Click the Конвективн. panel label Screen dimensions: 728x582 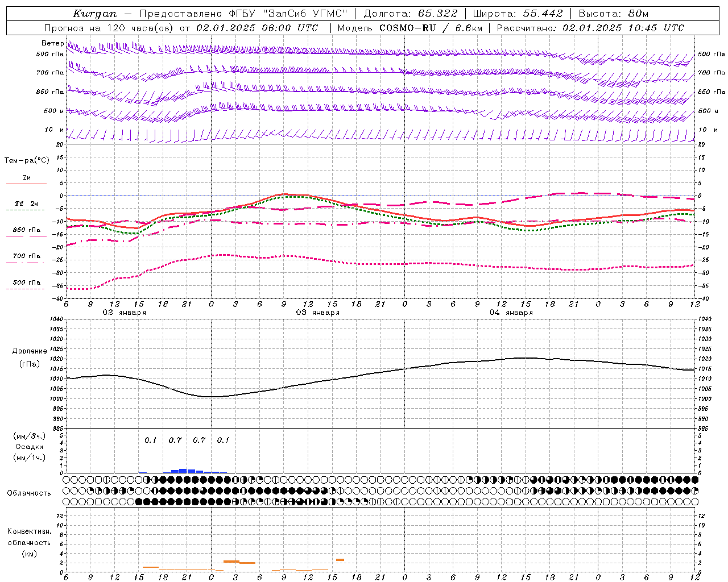[29, 531]
